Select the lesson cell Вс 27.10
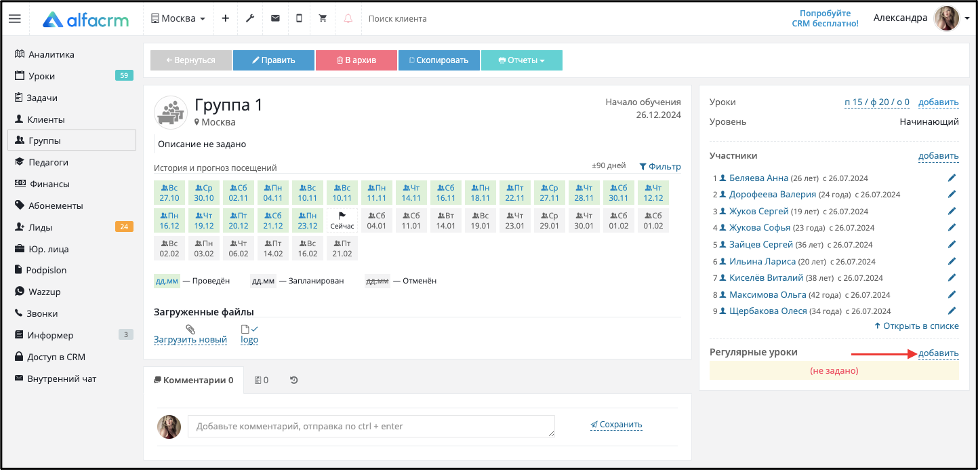The width and height of the screenshot is (979, 470). (169, 192)
